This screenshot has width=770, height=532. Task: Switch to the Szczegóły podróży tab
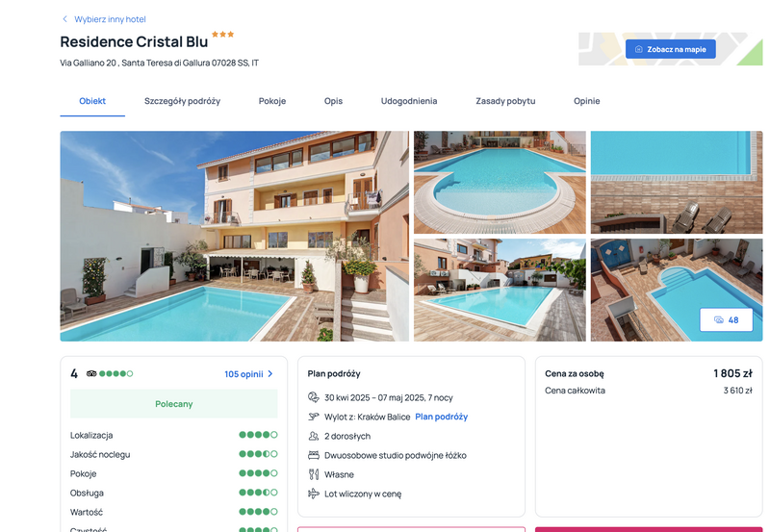pyautogui.click(x=182, y=101)
